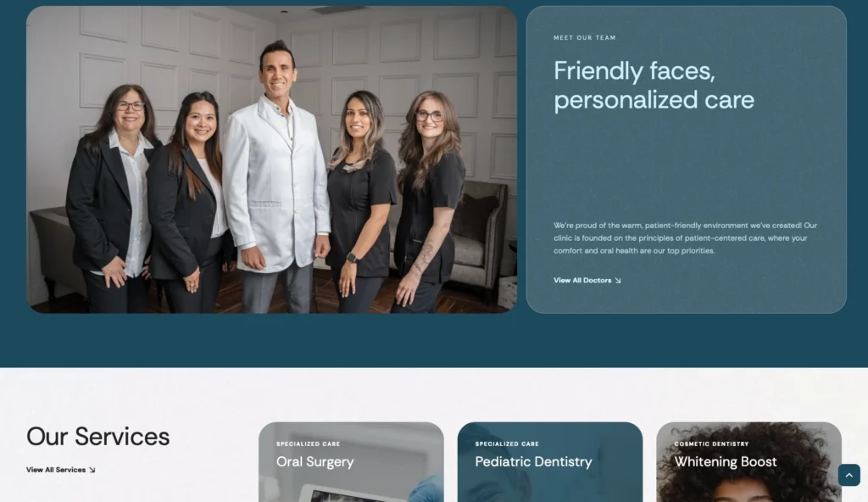The image size is (868, 502).
Task: Click the dental team group photo
Action: (x=272, y=159)
